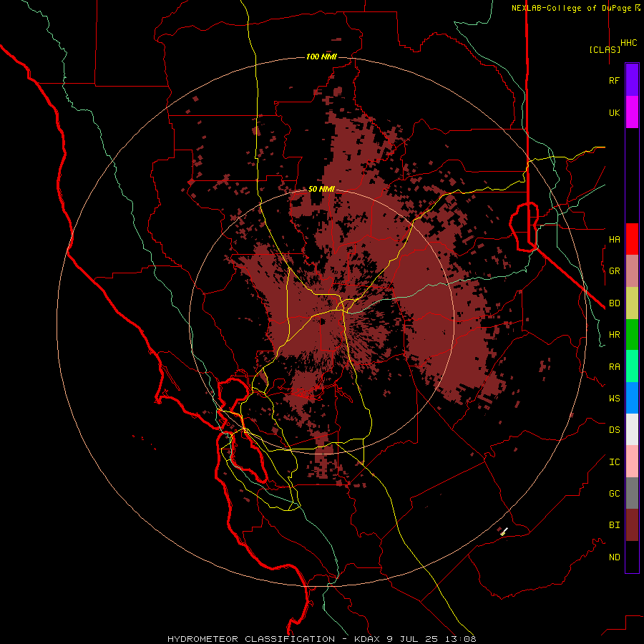Click the 9 JUL 25 date
This screenshot has height=644, width=644.
[411, 639]
